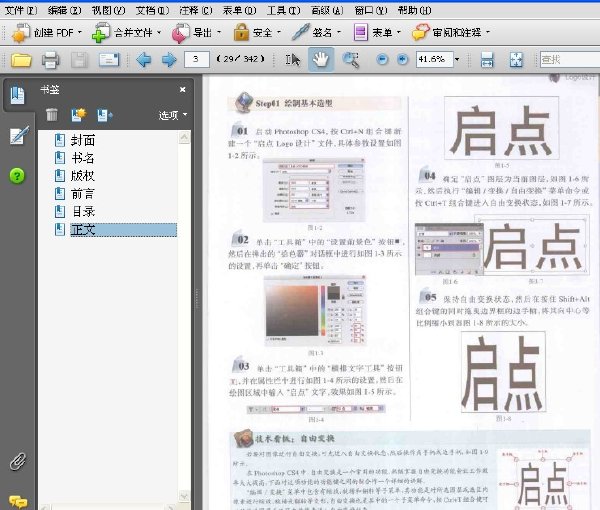Choose the text Select tool cursor icon
Screen dimensions: 600x510
click(292, 60)
